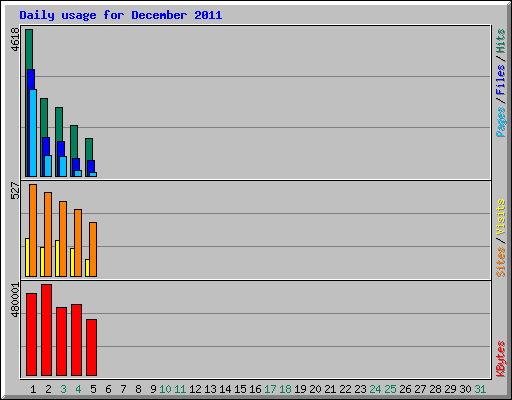Screen dimensions: 512x400
Task: Click the day 3 red KBytes bar
Action: click(61, 341)
